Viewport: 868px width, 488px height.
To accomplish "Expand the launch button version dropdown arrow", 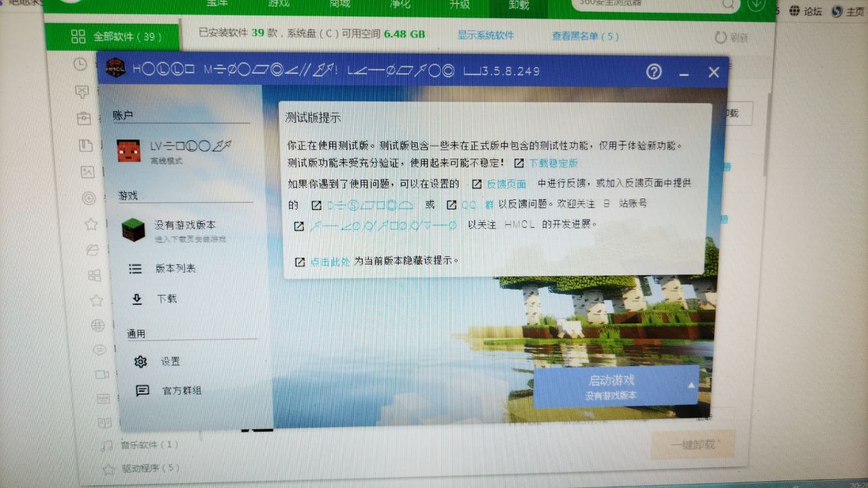I will [x=691, y=386].
